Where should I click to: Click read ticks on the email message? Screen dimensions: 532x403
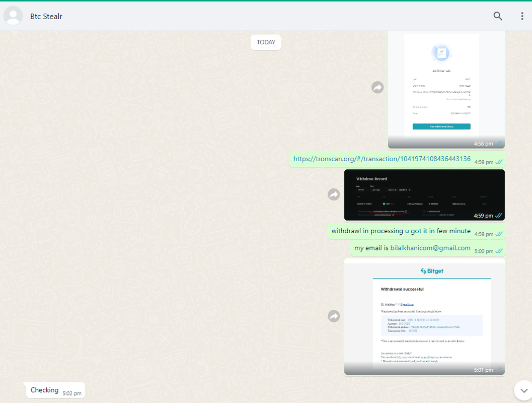point(499,251)
